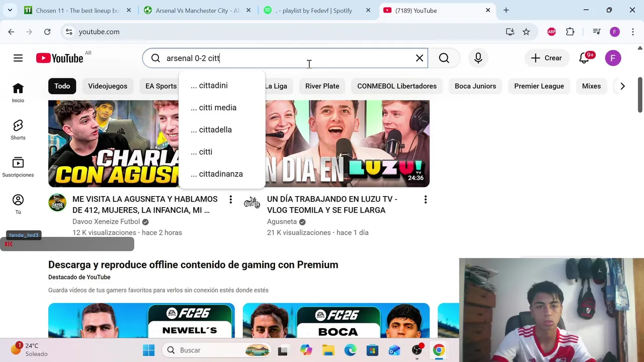Close the YouTube browser tab
644x362 pixels.
(488, 10)
